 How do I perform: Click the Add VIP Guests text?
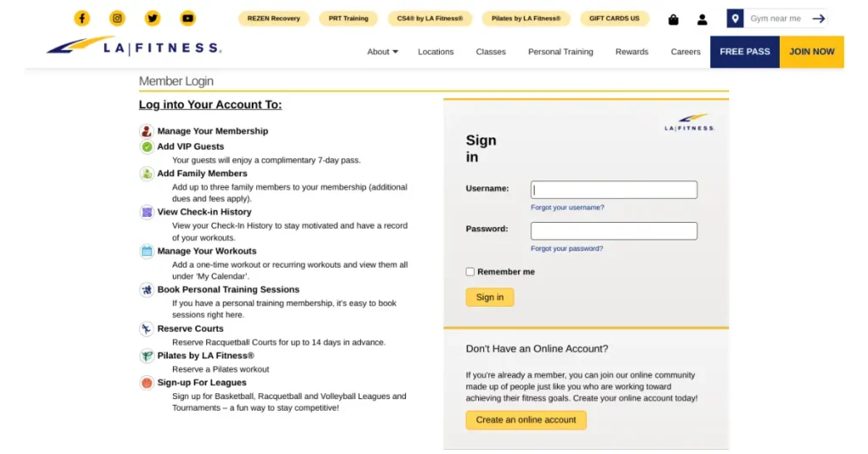pyautogui.click(x=191, y=147)
